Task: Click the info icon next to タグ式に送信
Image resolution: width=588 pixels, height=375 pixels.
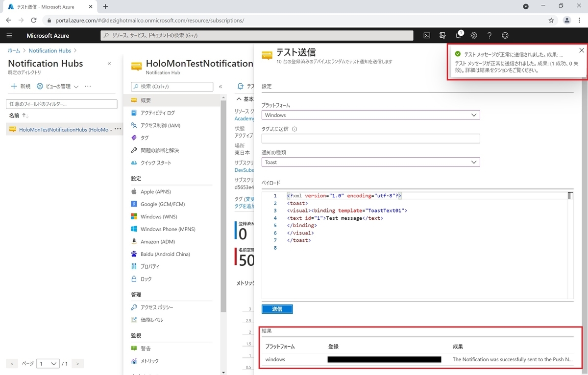Action: 294,129
